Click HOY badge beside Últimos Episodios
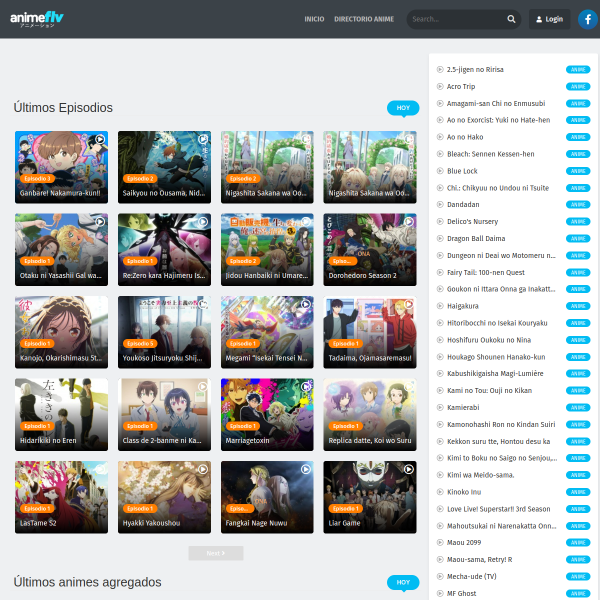The height and width of the screenshot is (600, 600). click(x=402, y=108)
